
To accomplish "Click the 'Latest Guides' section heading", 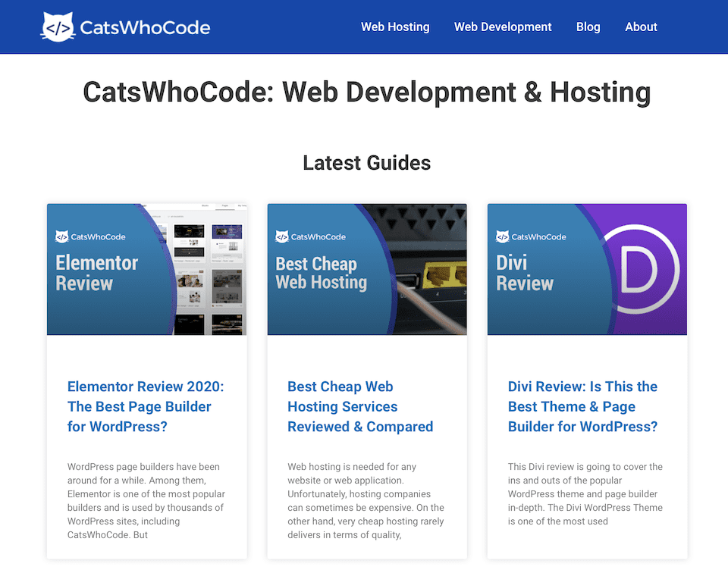I will (366, 162).
